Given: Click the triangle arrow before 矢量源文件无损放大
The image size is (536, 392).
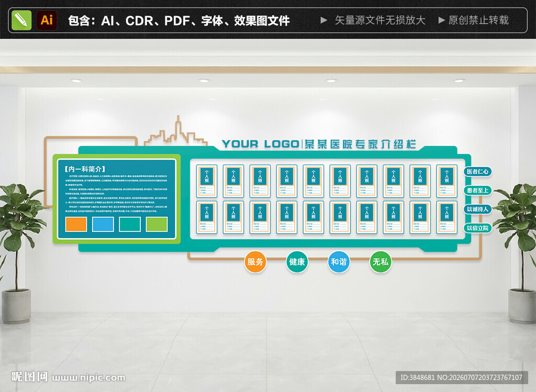Looking at the screenshot, I should point(323,20).
